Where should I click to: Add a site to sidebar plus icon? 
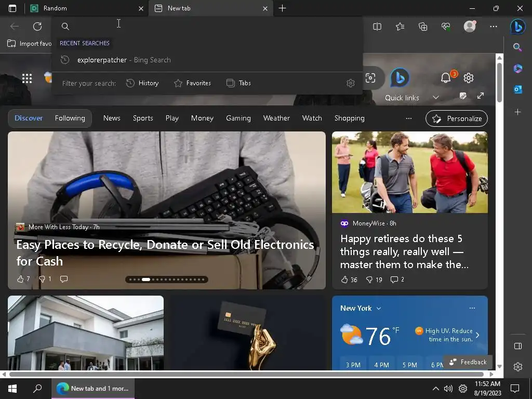[517, 112]
